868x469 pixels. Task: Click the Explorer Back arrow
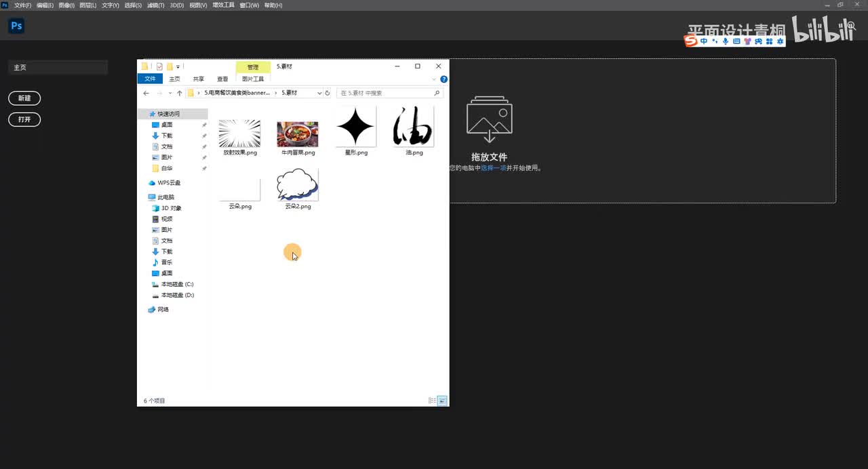pos(146,93)
